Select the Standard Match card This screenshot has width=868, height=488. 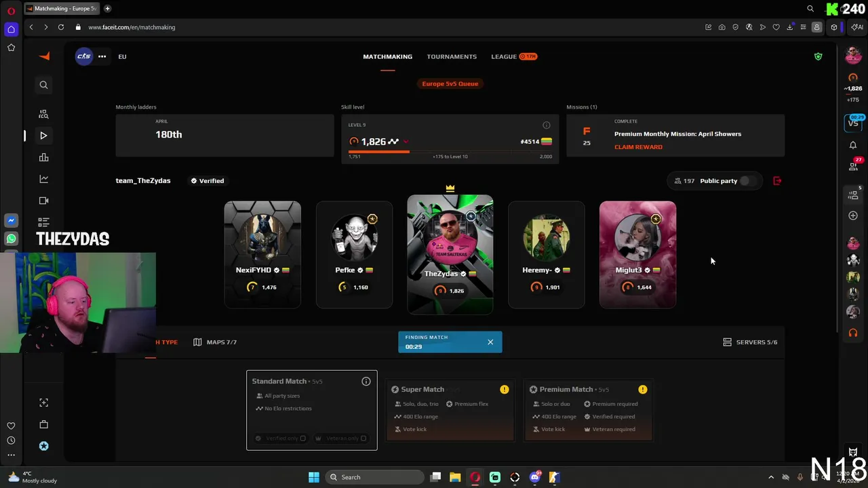tap(312, 410)
